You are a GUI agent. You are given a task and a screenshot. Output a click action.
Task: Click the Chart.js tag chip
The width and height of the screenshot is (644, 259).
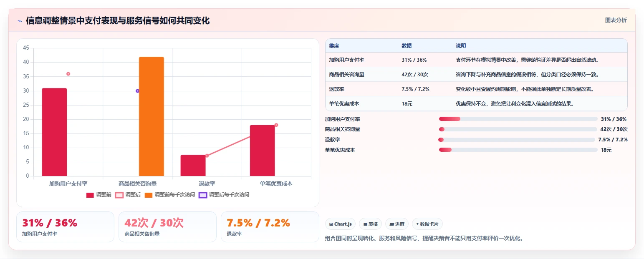coord(340,224)
